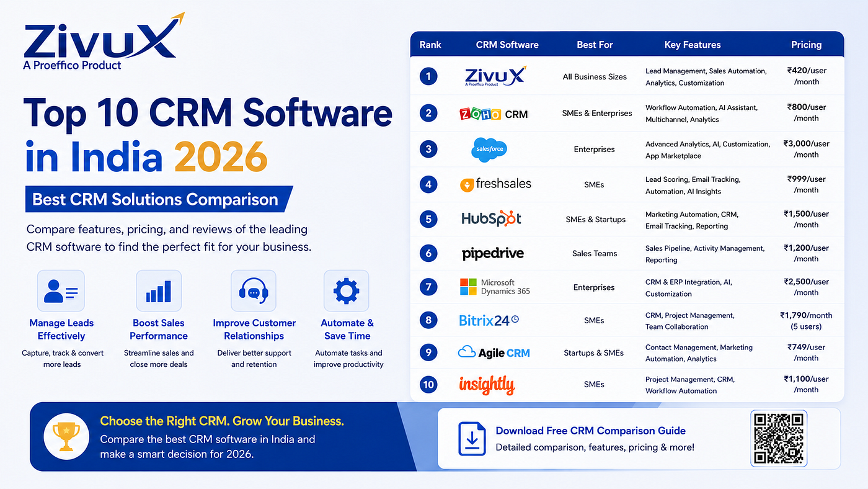The width and height of the screenshot is (868, 489).
Task: Click All Business Sizes cell
Action: click(595, 77)
